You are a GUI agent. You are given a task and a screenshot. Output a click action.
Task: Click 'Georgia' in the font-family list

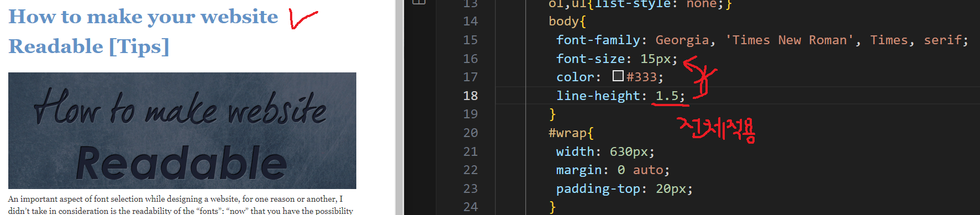(682, 40)
